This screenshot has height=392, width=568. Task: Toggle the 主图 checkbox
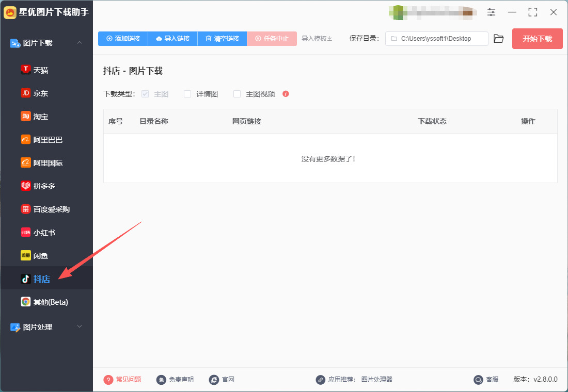(145, 94)
